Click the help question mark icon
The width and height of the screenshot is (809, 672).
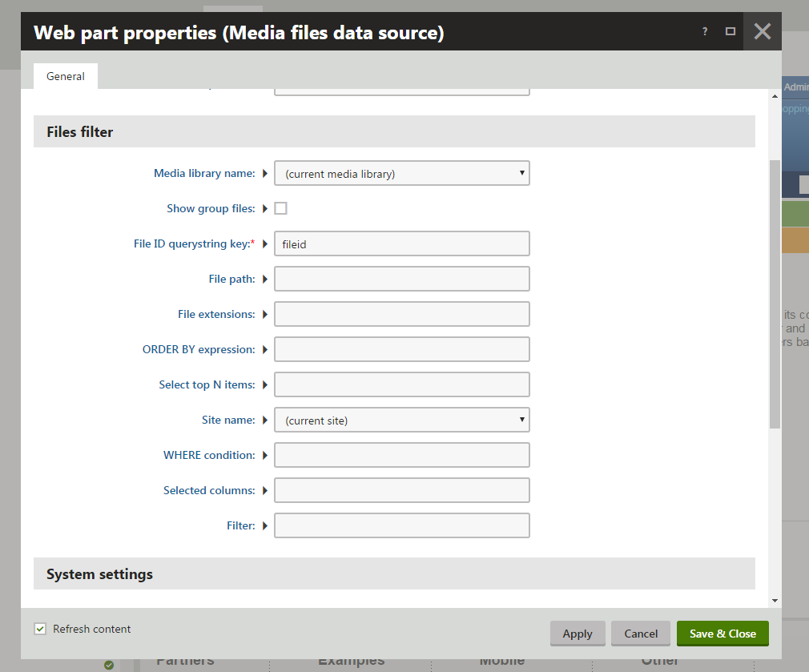705,32
